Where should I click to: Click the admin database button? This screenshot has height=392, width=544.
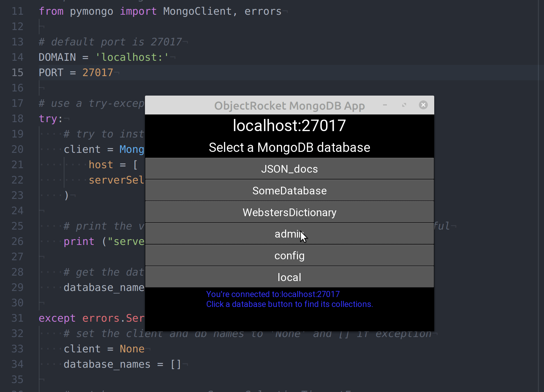[x=290, y=234]
